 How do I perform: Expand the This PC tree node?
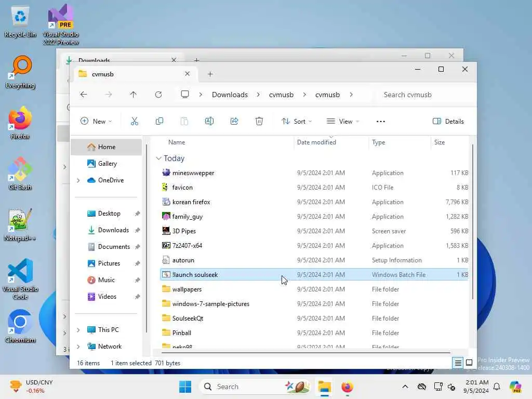point(78,330)
